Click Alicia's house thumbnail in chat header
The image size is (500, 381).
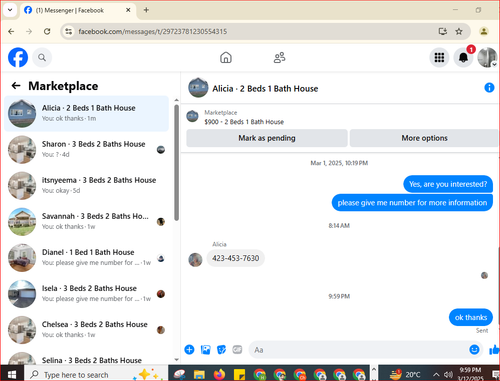[198, 88]
